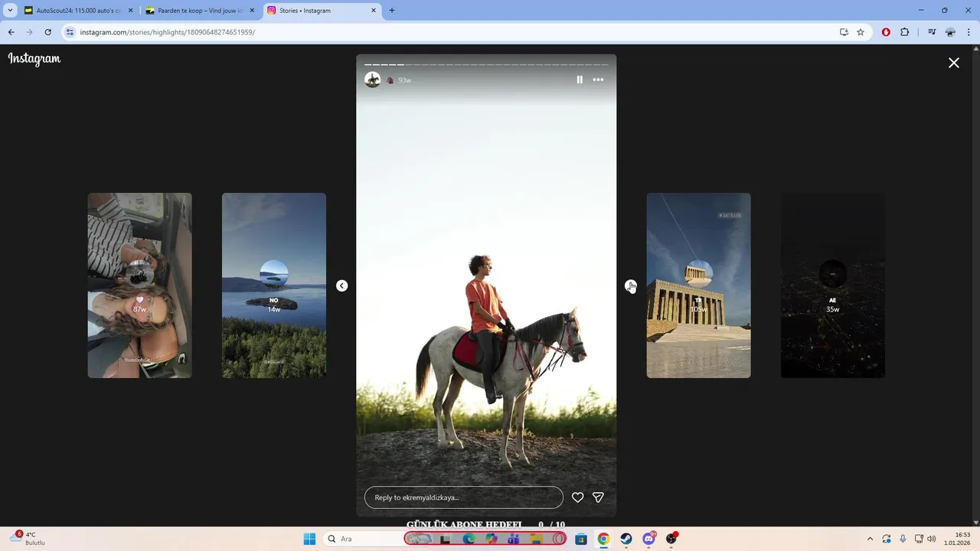Open Copilot from the taskbar
Viewport: 980px width, 551px height.
click(x=492, y=539)
